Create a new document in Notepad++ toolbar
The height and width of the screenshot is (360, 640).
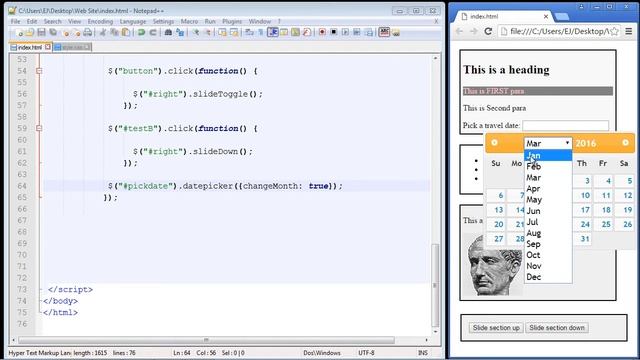tap(19, 32)
